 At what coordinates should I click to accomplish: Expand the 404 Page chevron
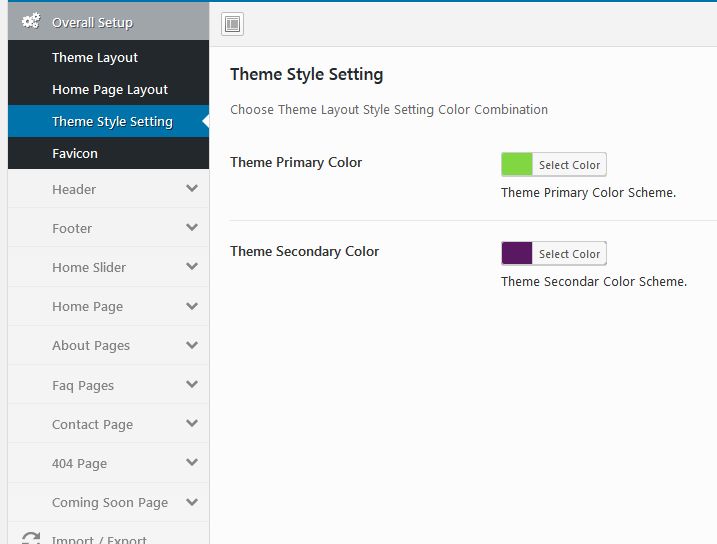(192, 462)
